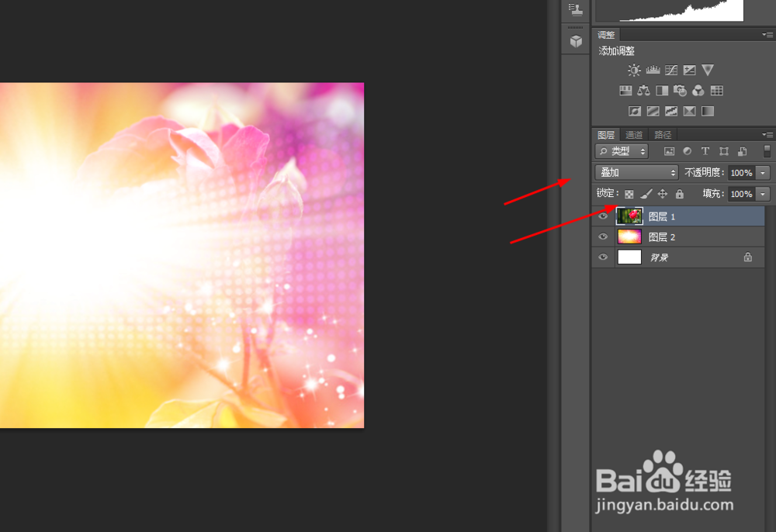Add a Vibrance adjustment layer
Screen dimensions: 776x532
[708, 71]
